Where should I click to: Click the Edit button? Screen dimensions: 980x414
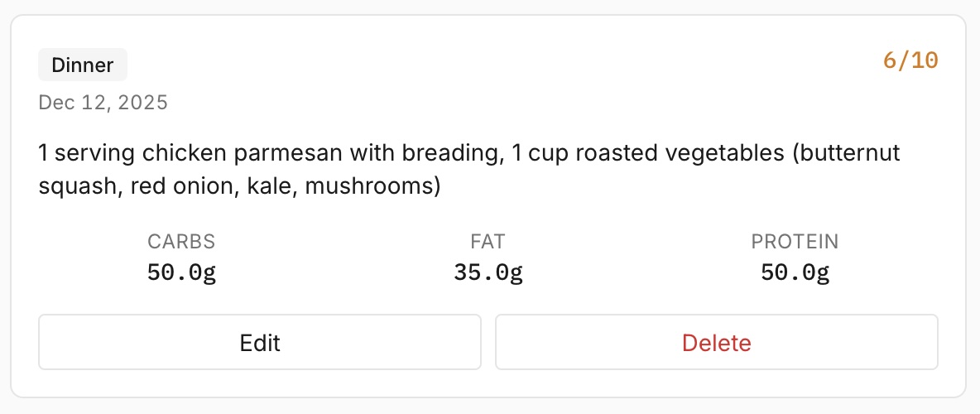260,342
